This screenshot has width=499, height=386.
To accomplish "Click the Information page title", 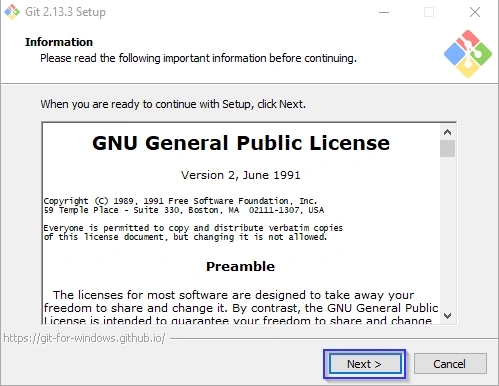I will click(59, 42).
